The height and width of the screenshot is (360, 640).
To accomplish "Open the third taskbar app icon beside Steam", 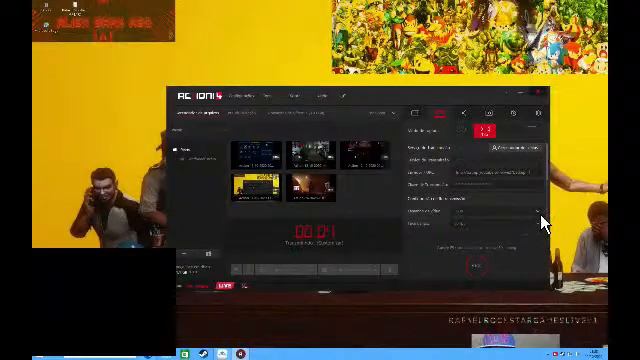I will point(222,354).
